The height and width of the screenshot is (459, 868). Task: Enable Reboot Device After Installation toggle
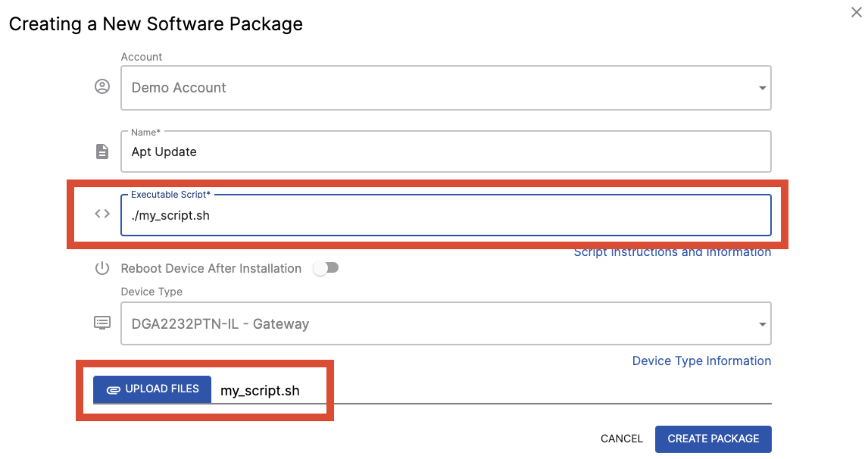[x=326, y=268]
